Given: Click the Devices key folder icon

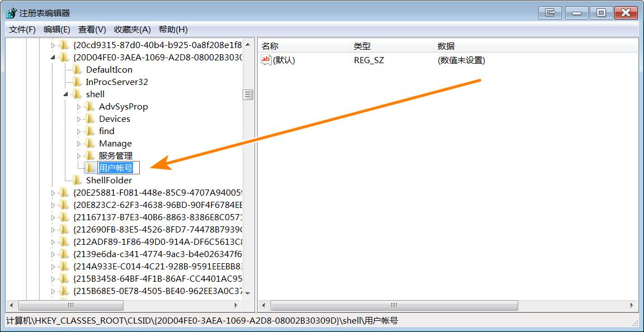Looking at the screenshot, I should coord(91,118).
